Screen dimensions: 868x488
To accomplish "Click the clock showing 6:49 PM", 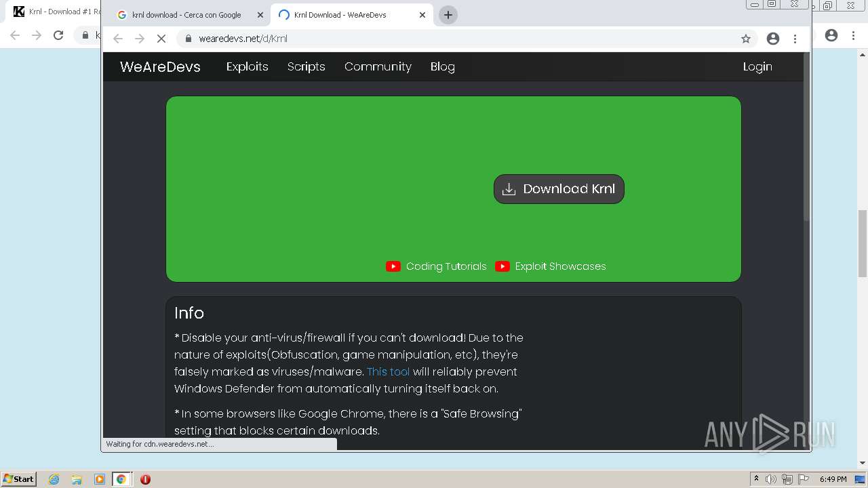I will click(833, 479).
